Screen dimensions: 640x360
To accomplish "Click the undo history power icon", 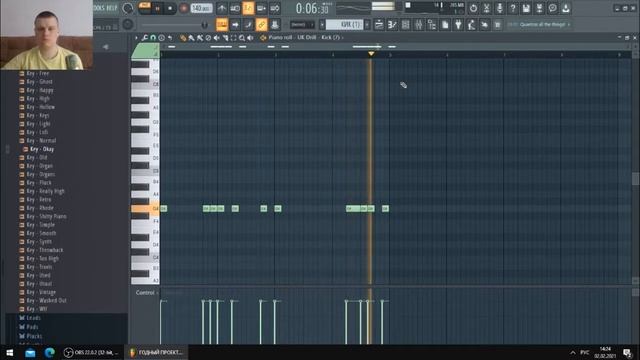I will [473, 8].
